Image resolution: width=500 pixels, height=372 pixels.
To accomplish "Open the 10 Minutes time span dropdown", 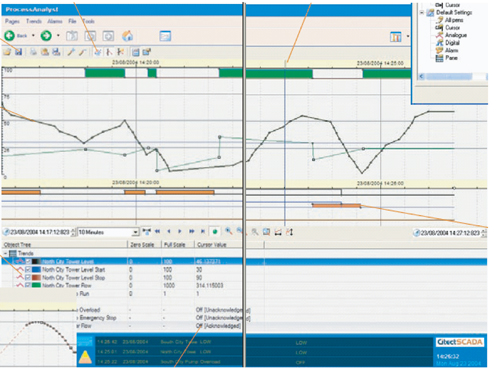I will coord(135,232).
